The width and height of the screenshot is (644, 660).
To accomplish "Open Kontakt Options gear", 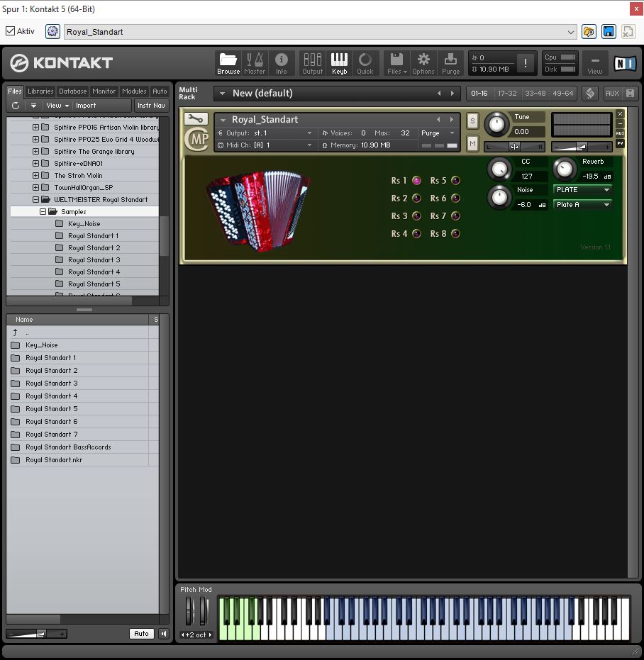I will [423, 64].
